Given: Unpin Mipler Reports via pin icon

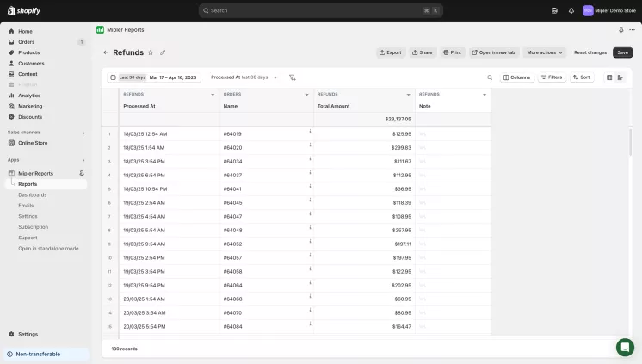Looking at the screenshot, I should [82, 173].
